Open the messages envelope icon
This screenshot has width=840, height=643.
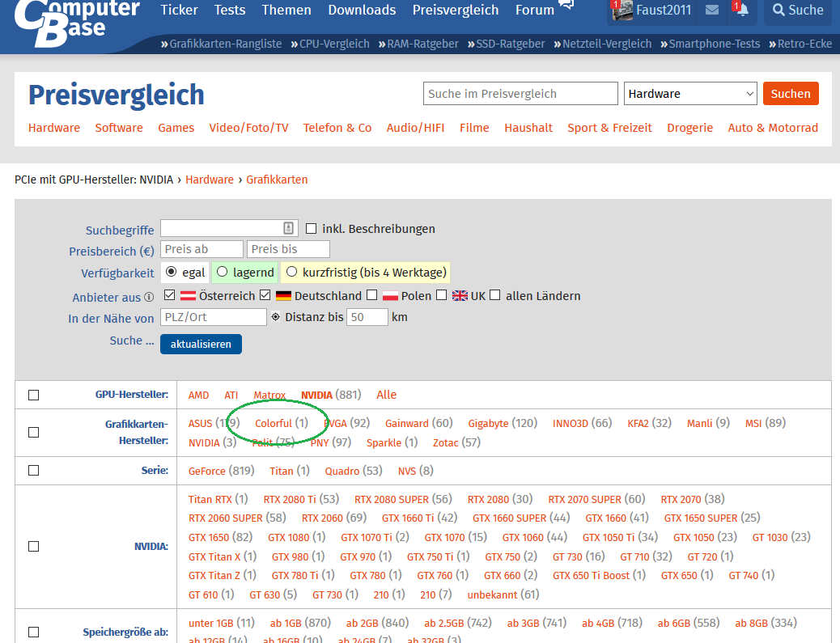click(x=711, y=11)
